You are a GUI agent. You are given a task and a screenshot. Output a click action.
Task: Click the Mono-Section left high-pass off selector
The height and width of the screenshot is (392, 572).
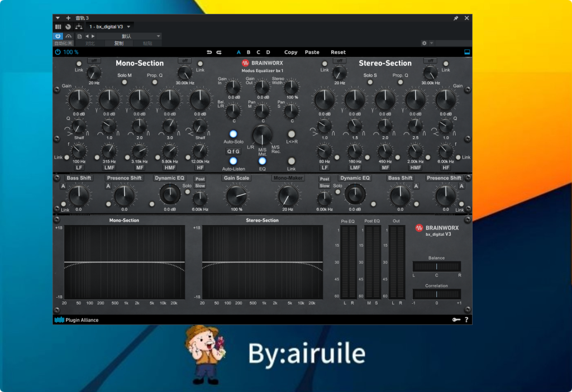click(x=94, y=60)
